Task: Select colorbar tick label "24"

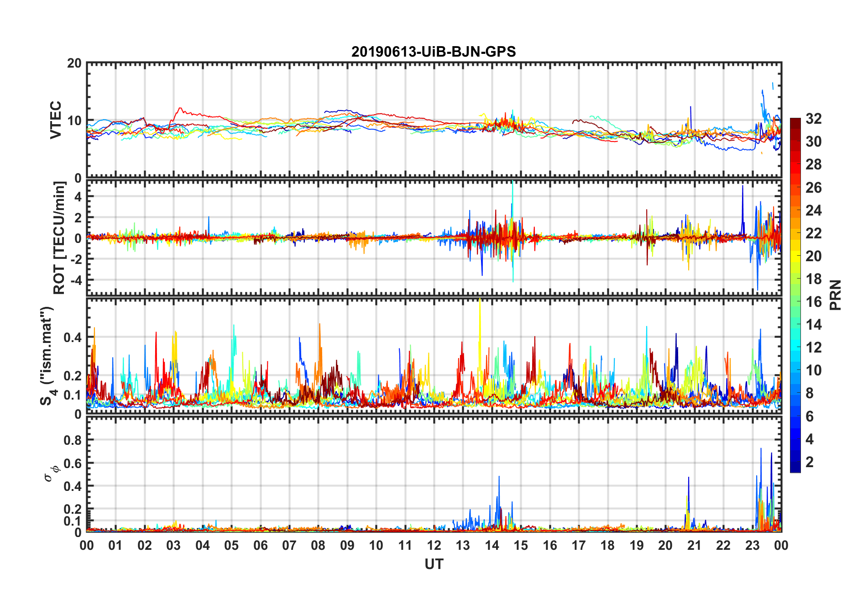Action: pyautogui.click(x=814, y=210)
